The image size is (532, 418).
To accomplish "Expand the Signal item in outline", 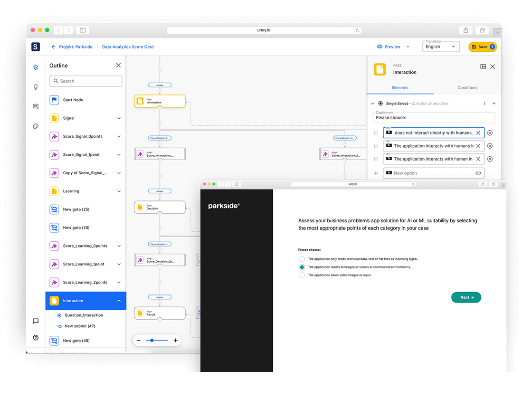I will coord(119,118).
